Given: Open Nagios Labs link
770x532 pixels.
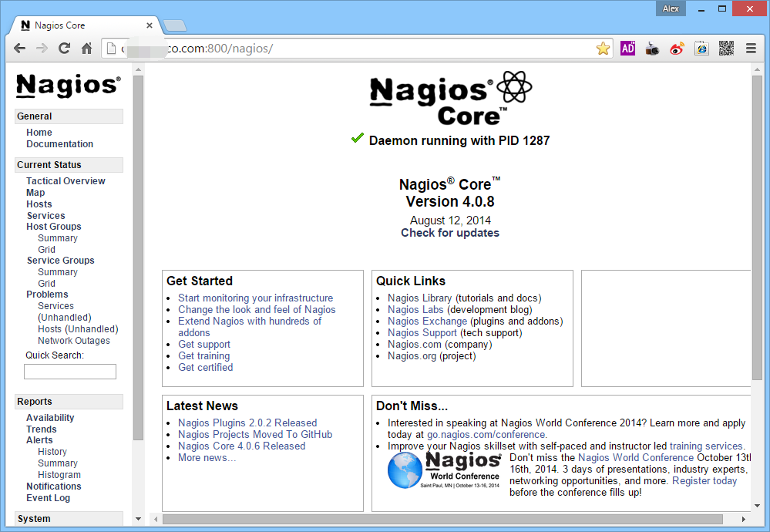Looking at the screenshot, I should pos(415,309).
